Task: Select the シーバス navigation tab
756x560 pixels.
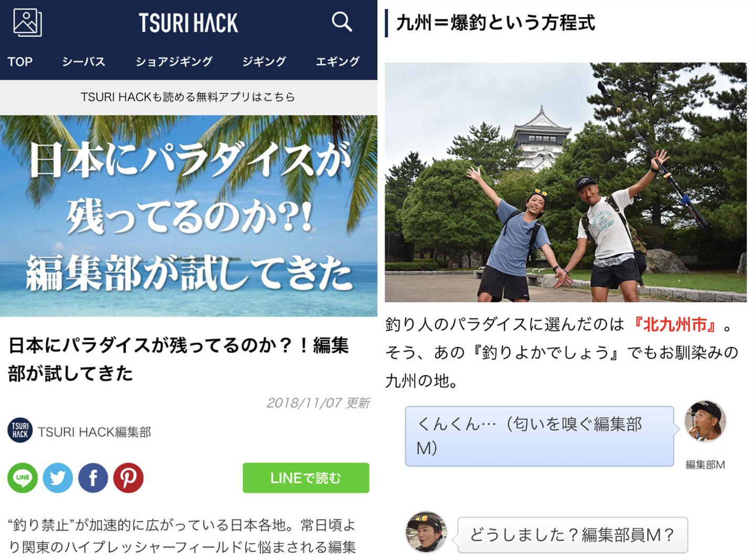Action: (x=83, y=61)
